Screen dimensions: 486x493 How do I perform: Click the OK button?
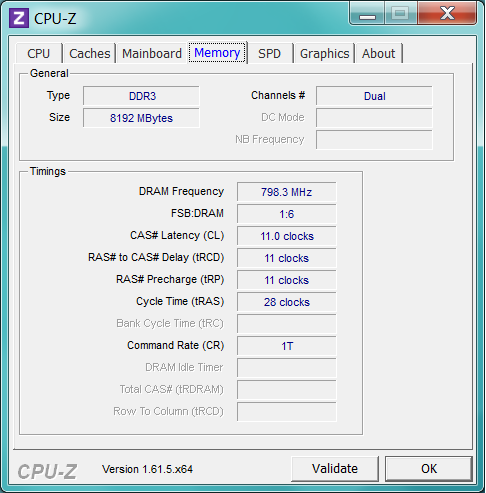tap(429, 469)
